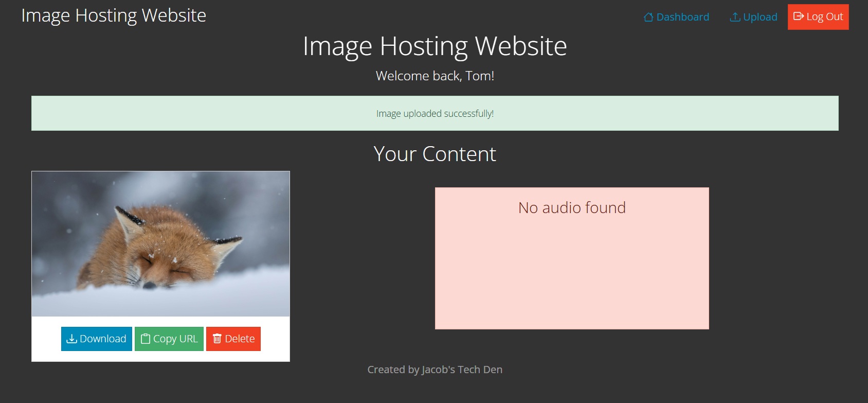Image resolution: width=868 pixels, height=403 pixels.
Task: Click the log out arrow icon
Action: pyautogui.click(x=799, y=16)
